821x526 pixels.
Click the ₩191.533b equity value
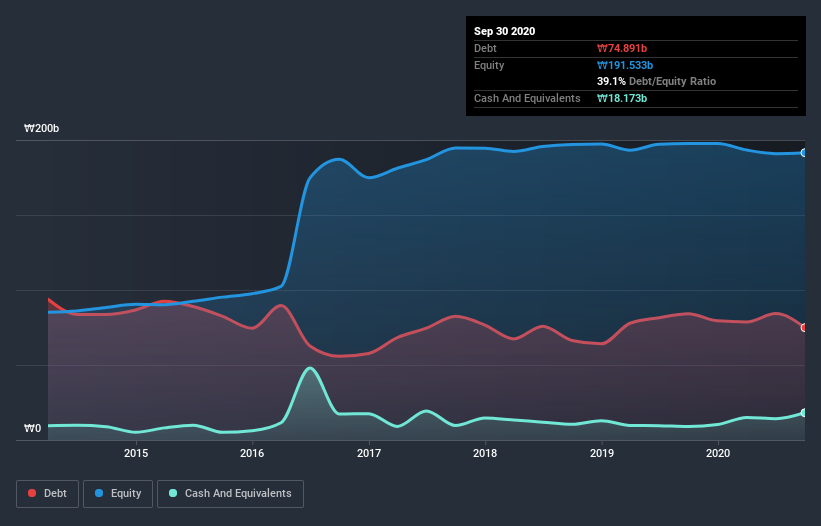pos(625,65)
